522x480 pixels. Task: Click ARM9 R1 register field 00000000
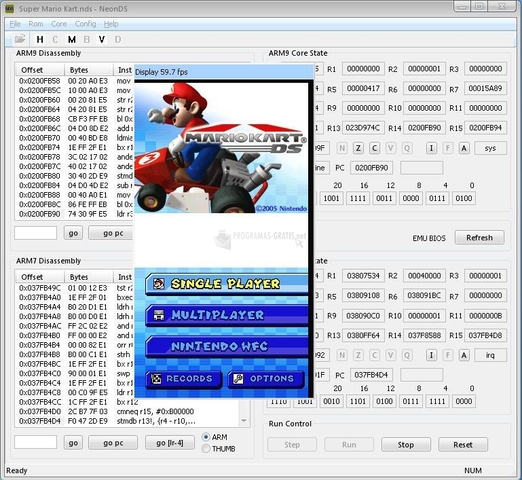[363, 69]
